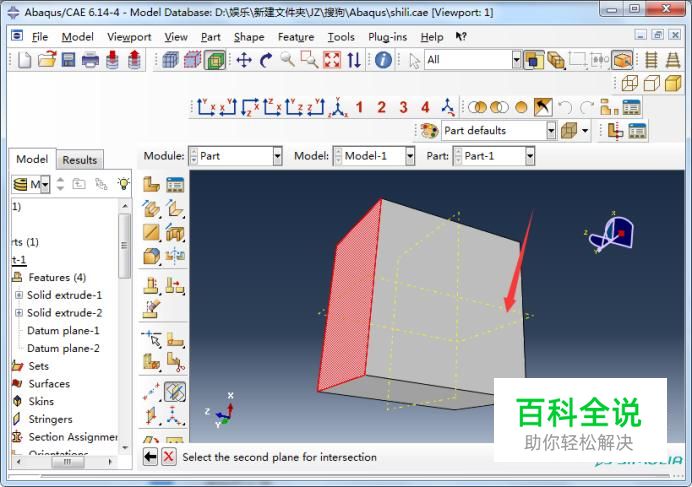Apply saved view 3
This screenshot has height=487, width=692.
point(403,107)
